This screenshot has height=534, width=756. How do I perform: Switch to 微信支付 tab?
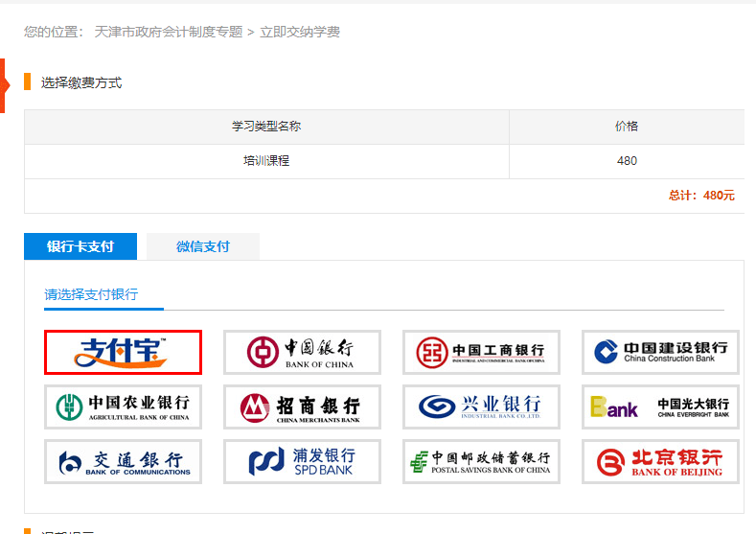click(203, 246)
